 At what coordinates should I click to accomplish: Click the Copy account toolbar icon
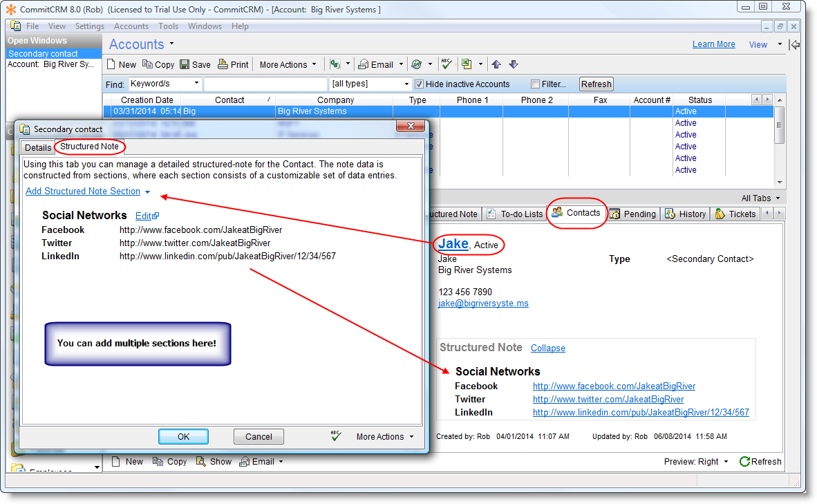(x=148, y=64)
